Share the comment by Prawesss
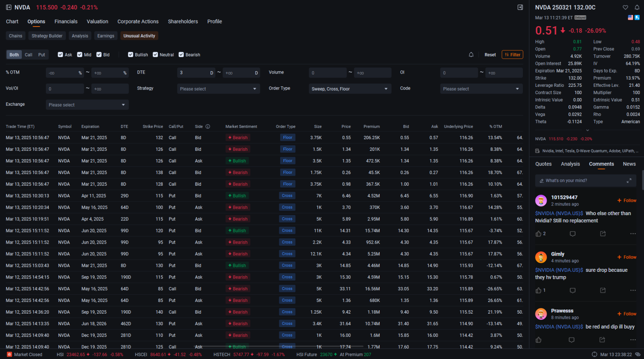Image resolution: width=644 pixels, height=359 pixels. (602, 340)
